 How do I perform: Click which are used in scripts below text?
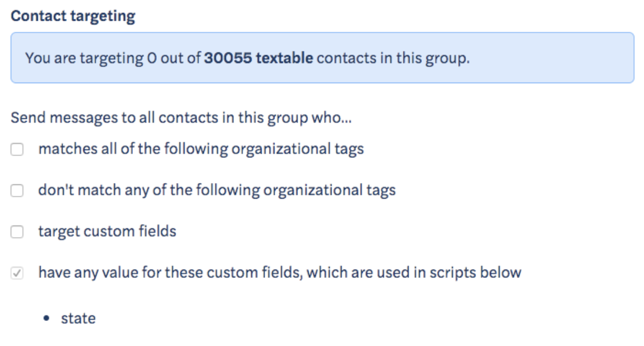(x=414, y=272)
